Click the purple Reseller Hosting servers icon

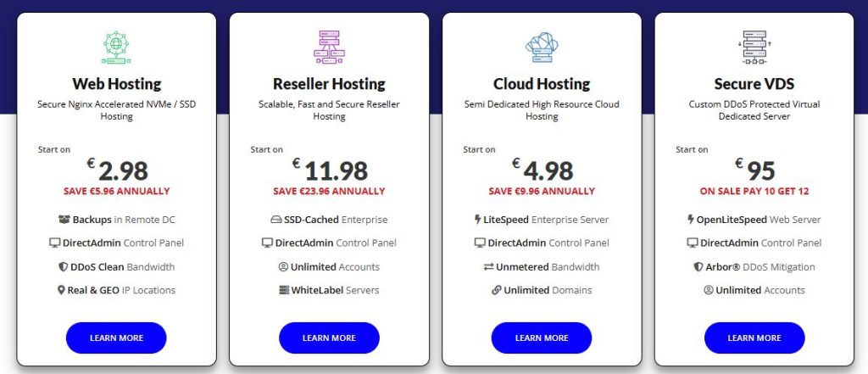pos(329,46)
